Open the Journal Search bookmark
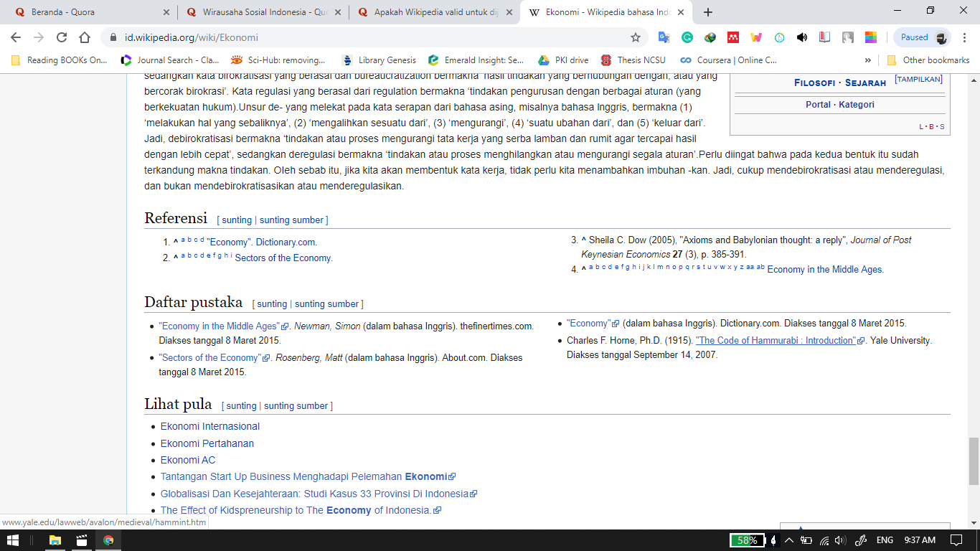 pos(170,60)
